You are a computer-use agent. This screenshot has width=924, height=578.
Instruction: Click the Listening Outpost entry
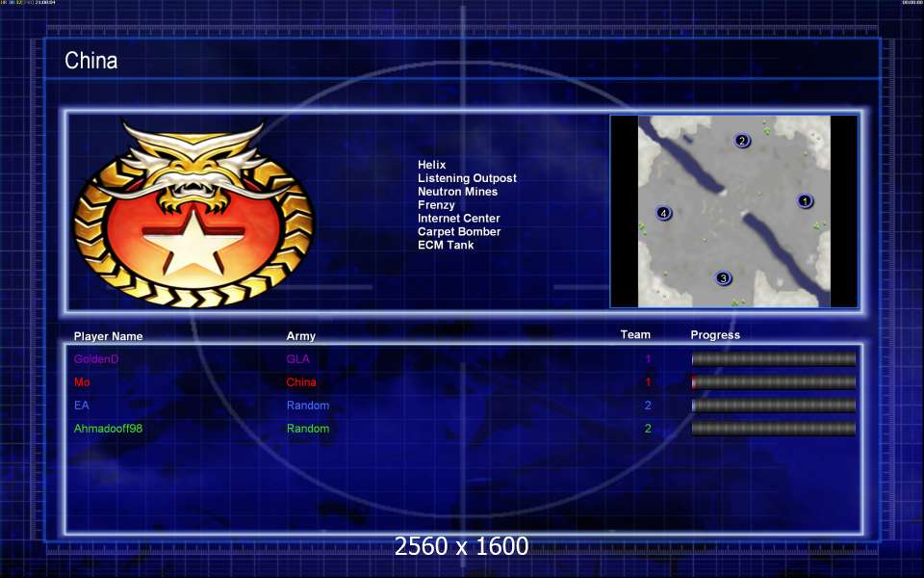(x=468, y=178)
